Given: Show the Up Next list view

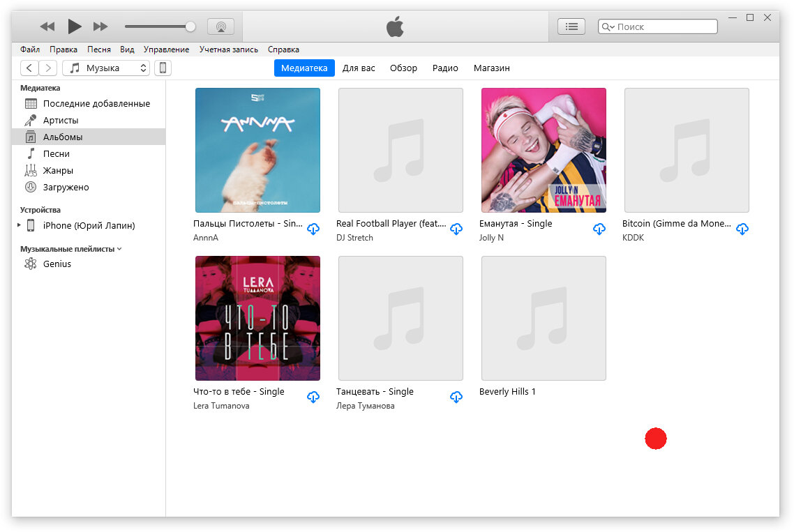Looking at the screenshot, I should (571, 26).
